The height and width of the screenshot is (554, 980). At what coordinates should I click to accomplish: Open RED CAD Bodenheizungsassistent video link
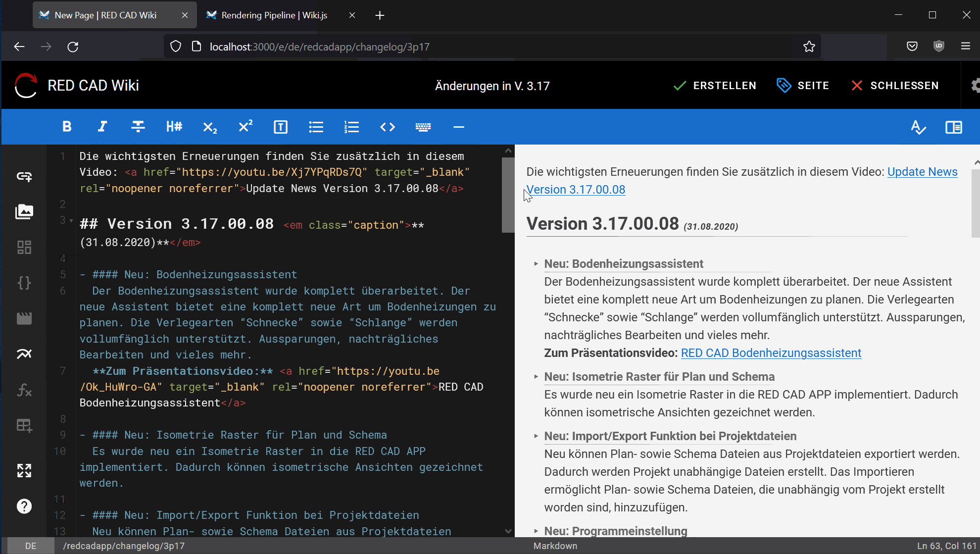[x=771, y=353]
